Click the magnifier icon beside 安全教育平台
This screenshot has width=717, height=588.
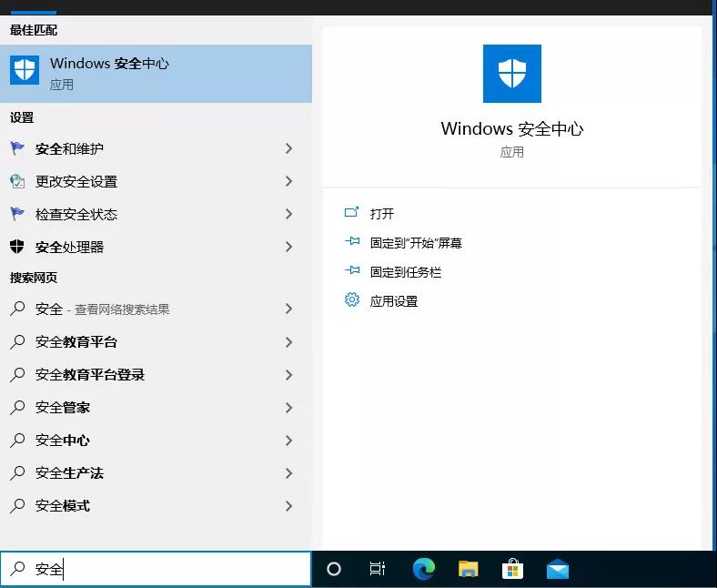[17, 341]
